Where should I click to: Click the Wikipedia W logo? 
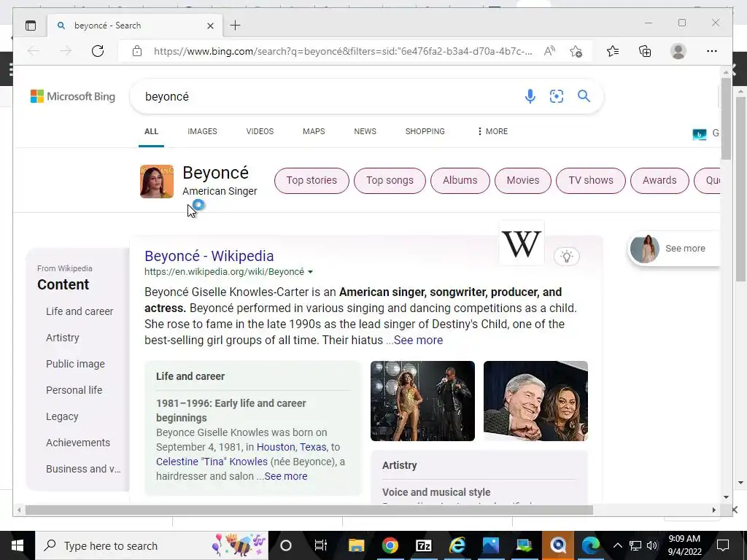coord(521,244)
